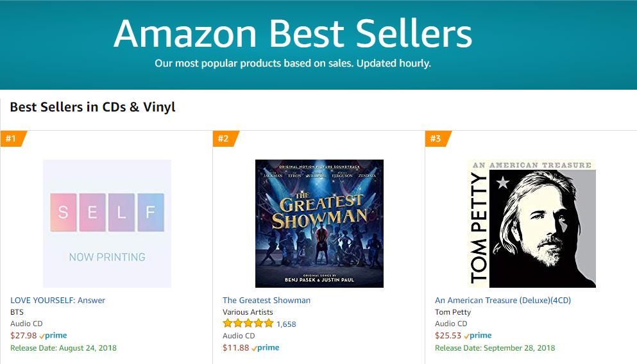Click the #1 rank badge

(13, 138)
